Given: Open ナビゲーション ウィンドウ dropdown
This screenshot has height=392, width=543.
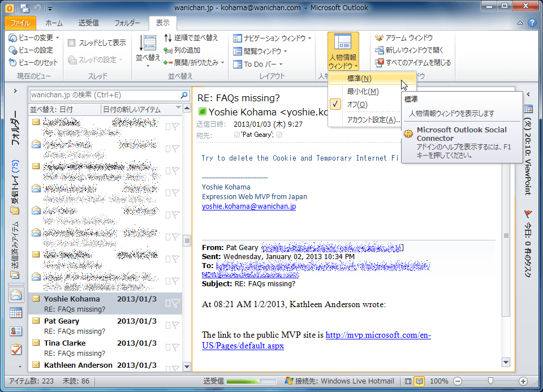Looking at the screenshot, I should 272,38.
